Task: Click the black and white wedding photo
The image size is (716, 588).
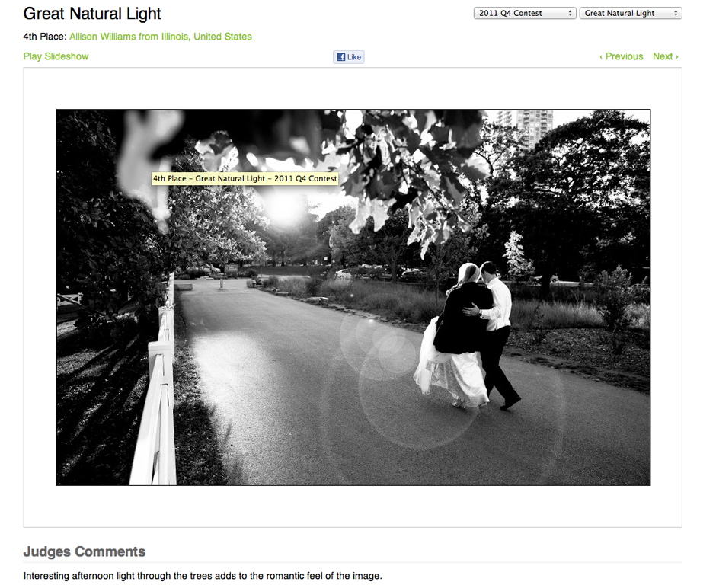Action: (353, 297)
